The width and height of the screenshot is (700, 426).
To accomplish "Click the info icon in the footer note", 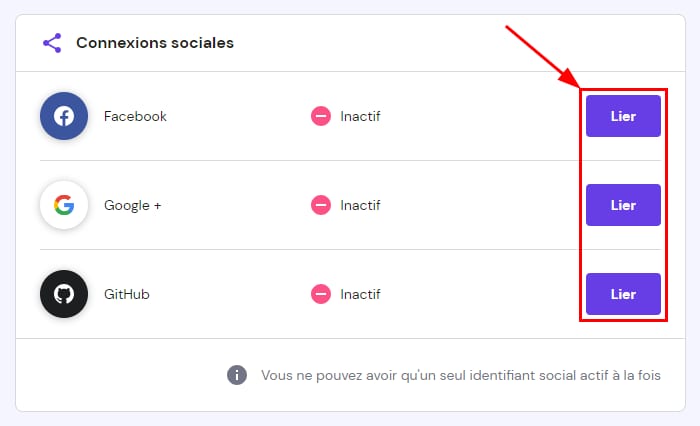I will pos(237,375).
